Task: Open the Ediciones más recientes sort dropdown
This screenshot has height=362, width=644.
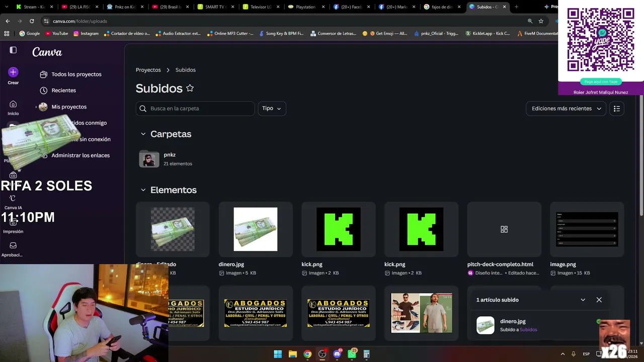Action: coord(567,109)
